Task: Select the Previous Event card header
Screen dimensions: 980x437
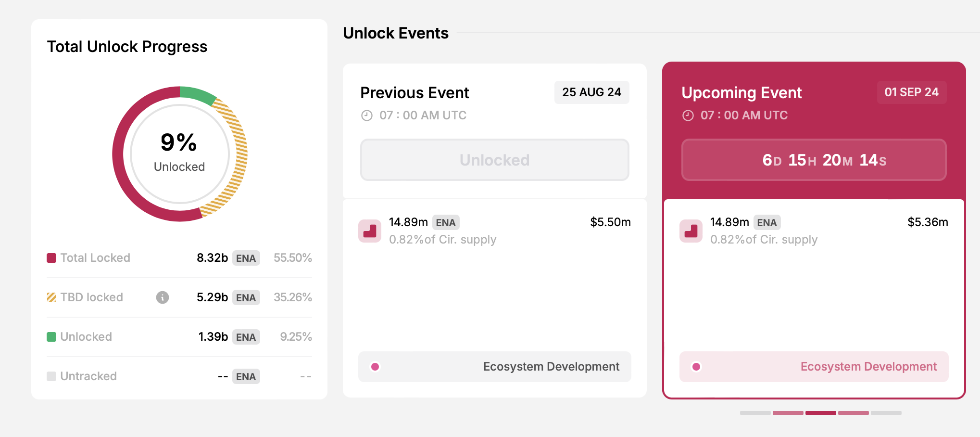Action: [x=415, y=92]
